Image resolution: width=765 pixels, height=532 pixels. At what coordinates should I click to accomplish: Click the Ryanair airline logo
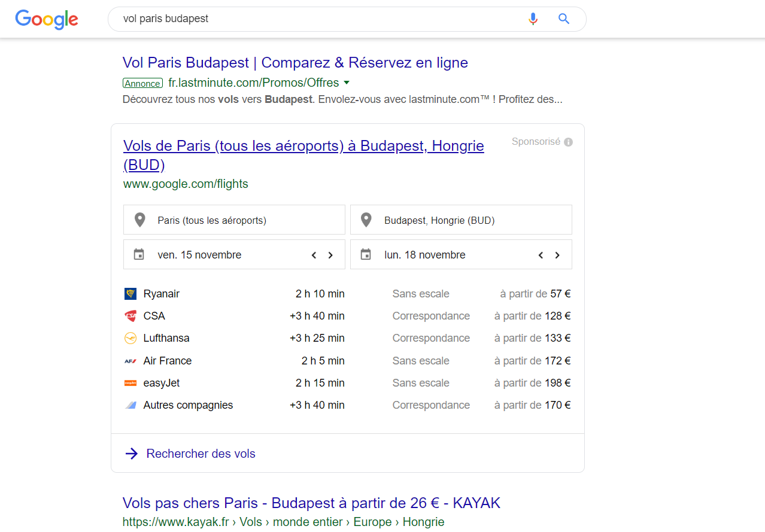click(x=130, y=294)
